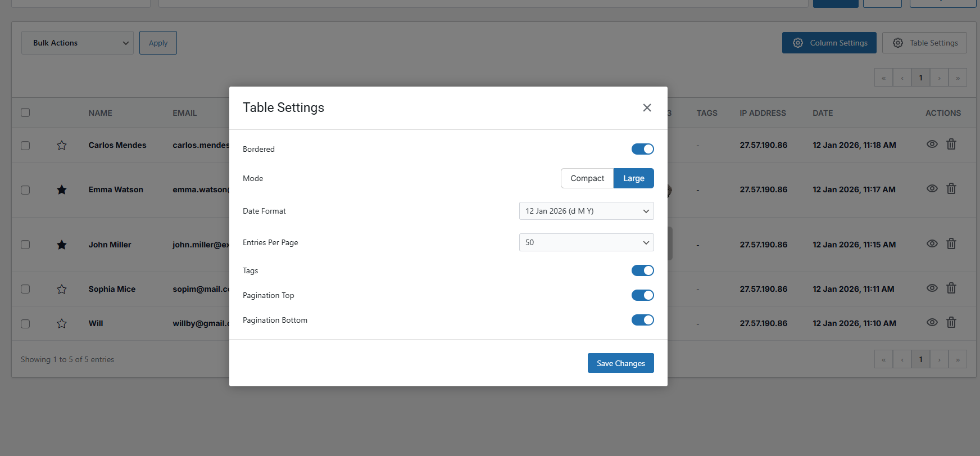Click the trash icon for Carlos Mendes

click(951, 145)
